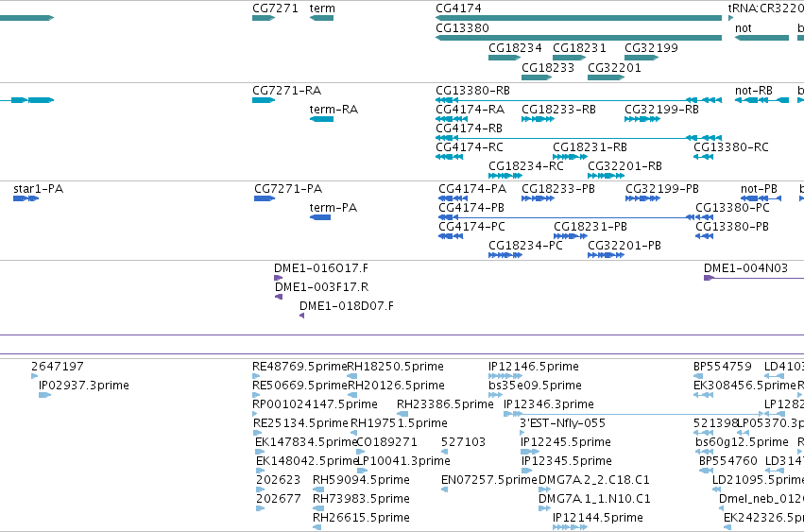Click protein CG32199-PB
The height and width of the screenshot is (532, 804).
[x=662, y=189]
